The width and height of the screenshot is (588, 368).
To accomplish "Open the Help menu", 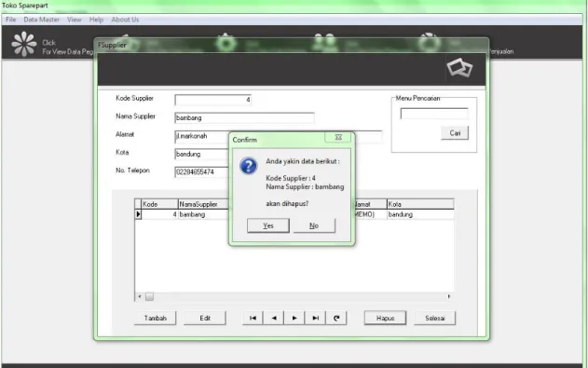I will [x=96, y=20].
